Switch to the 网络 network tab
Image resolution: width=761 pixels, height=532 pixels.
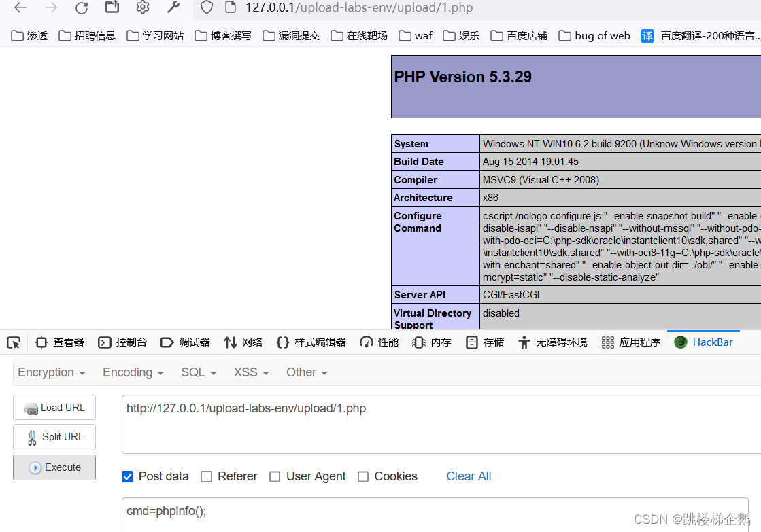tap(243, 342)
